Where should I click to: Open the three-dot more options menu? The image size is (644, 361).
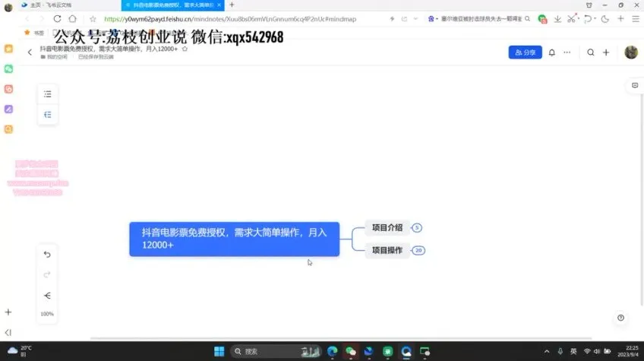567,52
